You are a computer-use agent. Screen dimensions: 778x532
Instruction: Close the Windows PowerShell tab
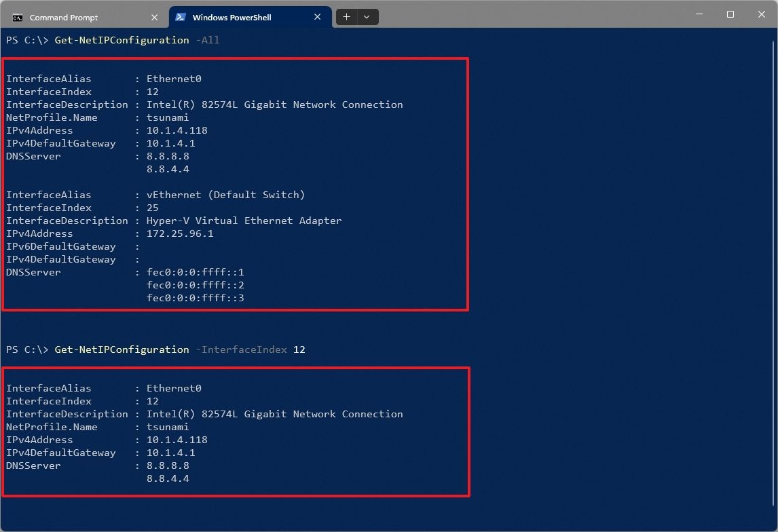tap(317, 17)
